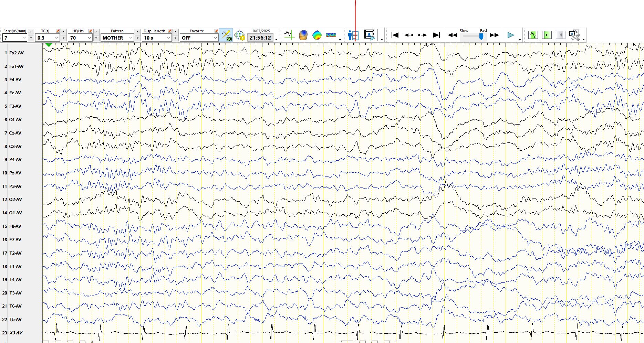Select next Pattern with down arrow
Screen dimensions: 644x343
tap(137, 38)
